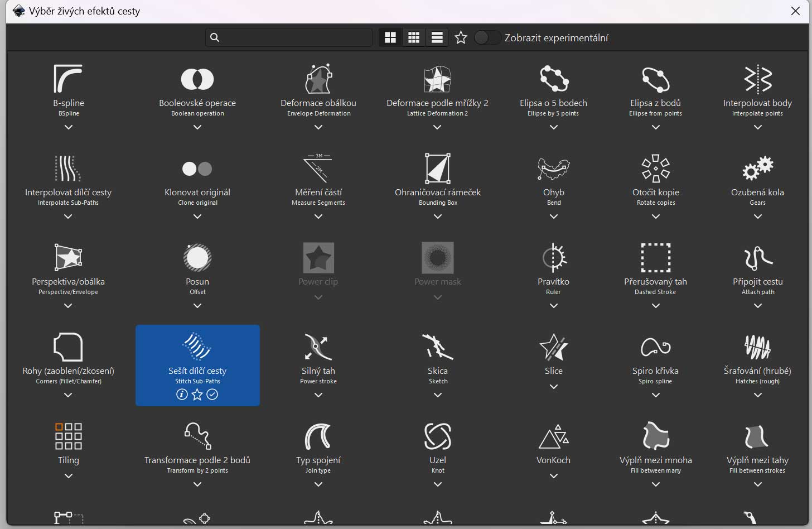This screenshot has width=812, height=529.
Task: Select the Spiro křivka effect icon
Action: (655, 347)
